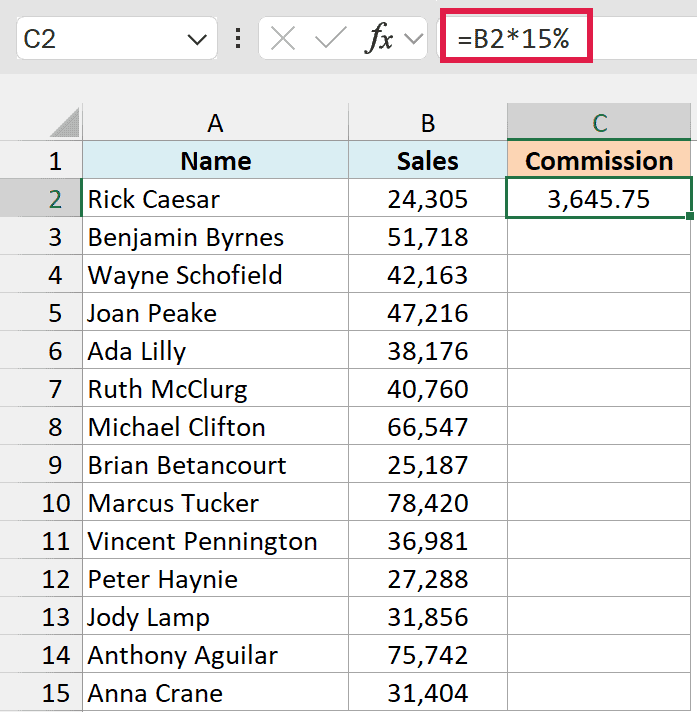Click the Select All corner triangle
The image size is (697, 712).
point(64,123)
